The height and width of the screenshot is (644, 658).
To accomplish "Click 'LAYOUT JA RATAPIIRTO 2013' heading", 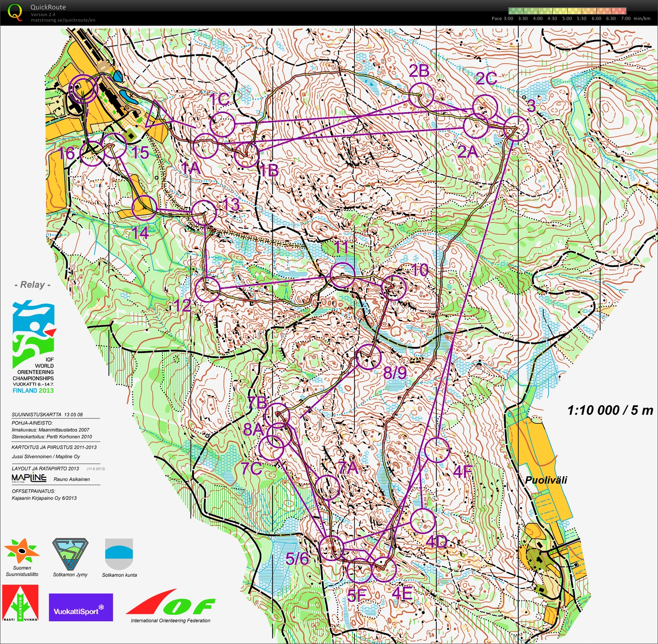I will click(45, 468).
